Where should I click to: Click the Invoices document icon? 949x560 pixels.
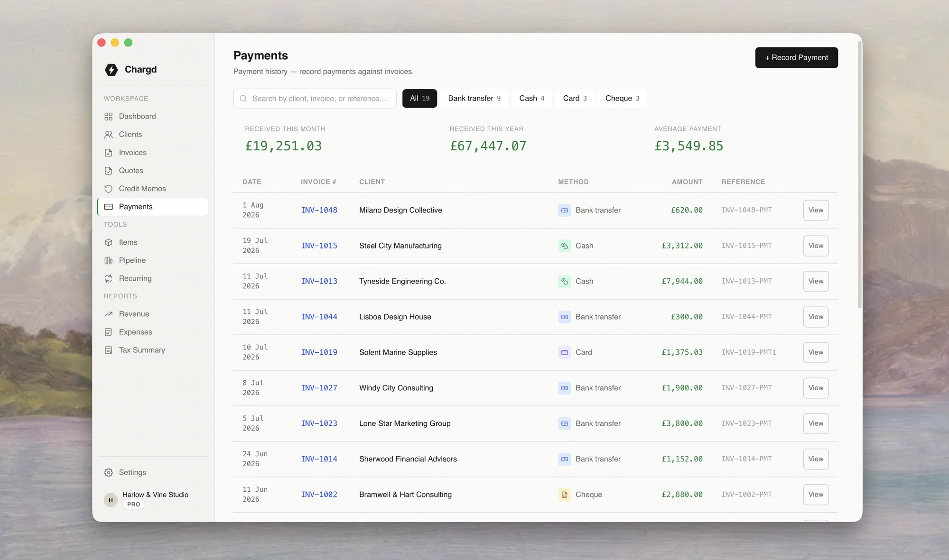109,153
